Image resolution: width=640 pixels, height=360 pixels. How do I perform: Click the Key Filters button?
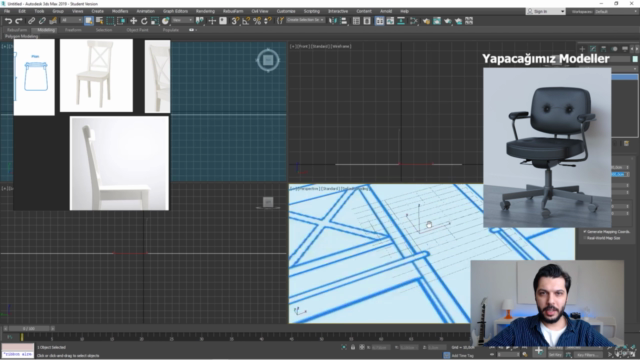tap(588, 355)
